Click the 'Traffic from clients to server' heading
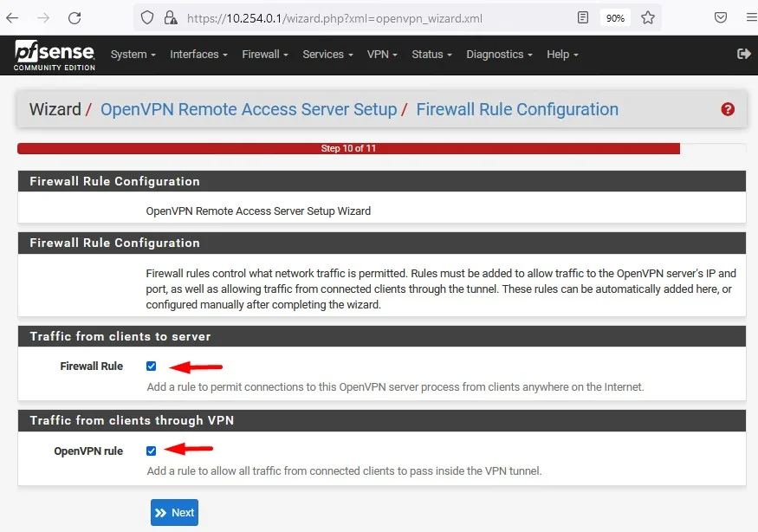This screenshot has width=758, height=532. click(x=120, y=336)
